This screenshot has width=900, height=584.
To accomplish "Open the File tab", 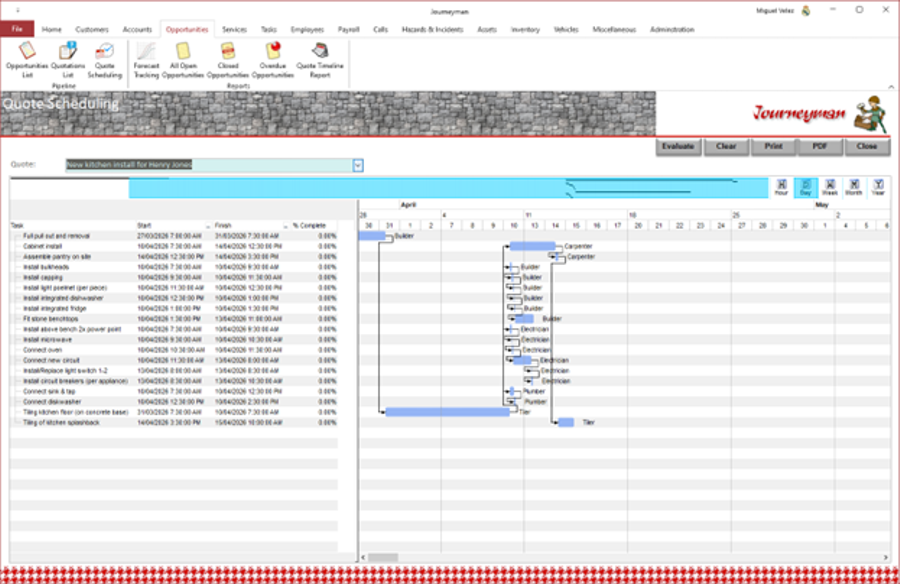I will (x=17, y=29).
